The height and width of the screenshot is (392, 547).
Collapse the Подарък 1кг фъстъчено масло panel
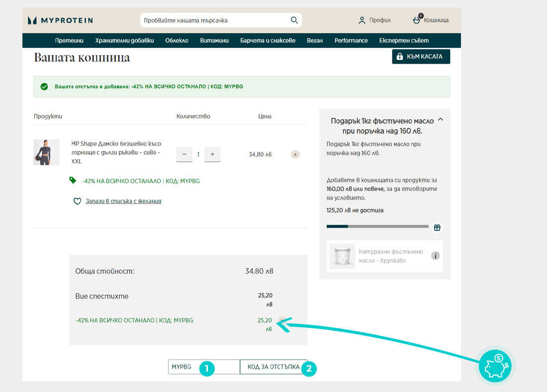click(440, 120)
